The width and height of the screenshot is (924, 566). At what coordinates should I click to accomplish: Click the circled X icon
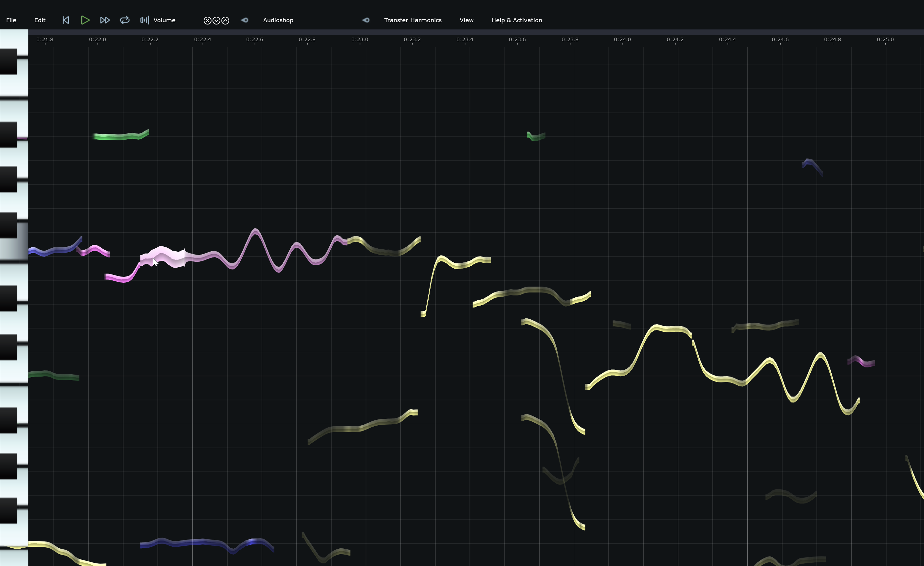tap(207, 21)
